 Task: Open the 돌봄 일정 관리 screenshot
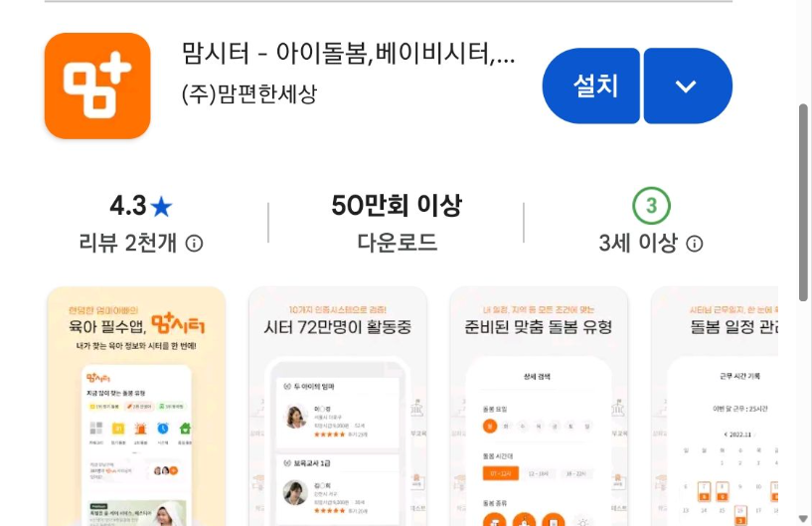pyautogui.click(x=715, y=407)
